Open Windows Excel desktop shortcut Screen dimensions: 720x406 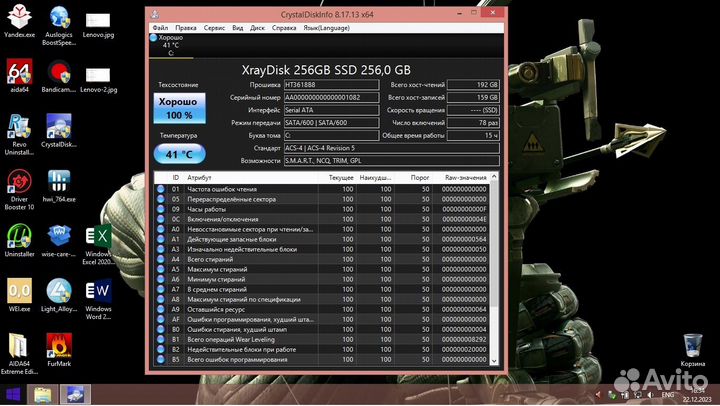click(x=98, y=244)
